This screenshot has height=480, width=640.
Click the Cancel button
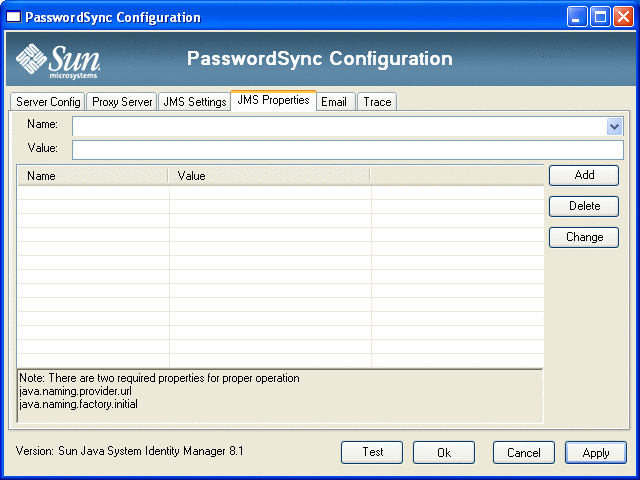click(x=524, y=452)
